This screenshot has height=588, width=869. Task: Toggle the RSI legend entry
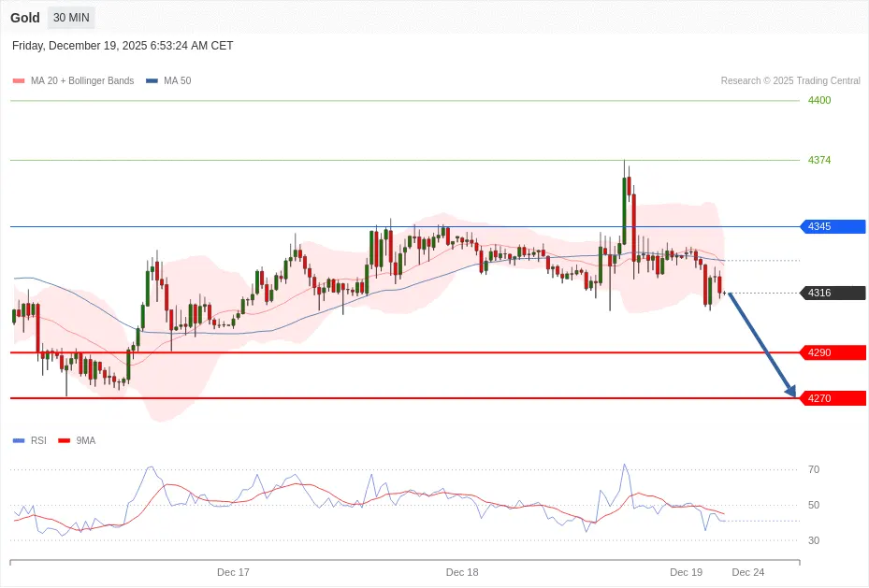point(37,440)
